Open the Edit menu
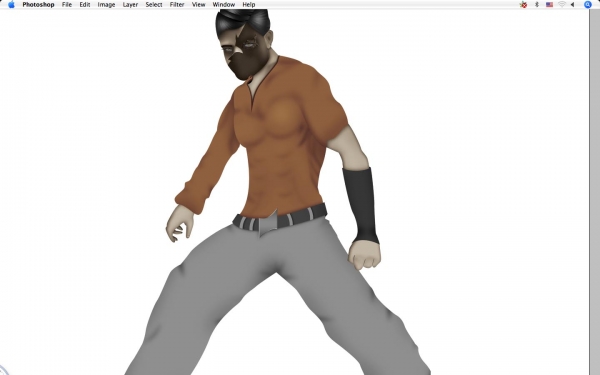The width and height of the screenshot is (600, 375). 85,5
